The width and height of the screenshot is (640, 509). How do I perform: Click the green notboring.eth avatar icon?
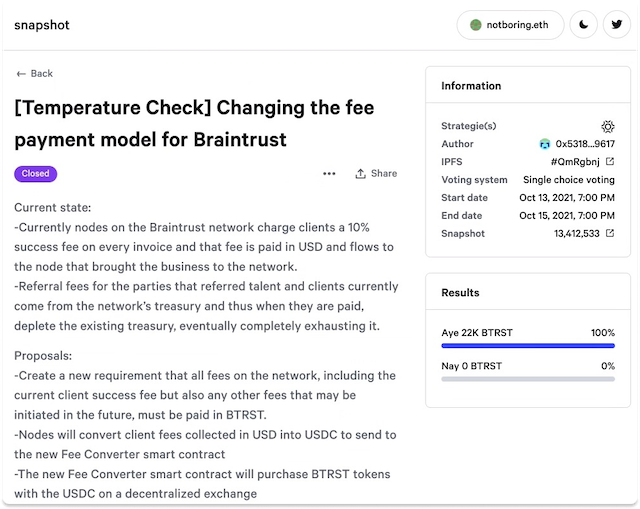[x=476, y=25]
